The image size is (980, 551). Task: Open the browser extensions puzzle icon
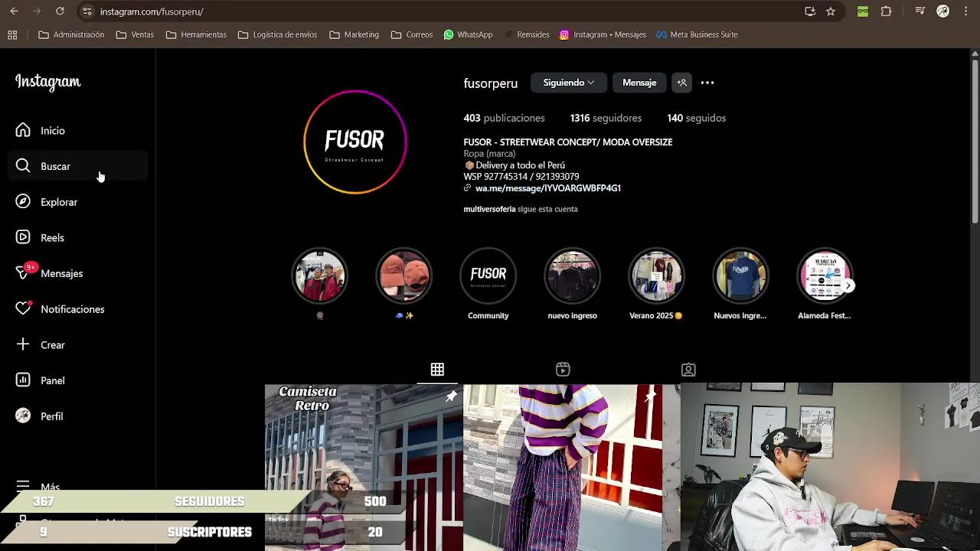point(887,11)
